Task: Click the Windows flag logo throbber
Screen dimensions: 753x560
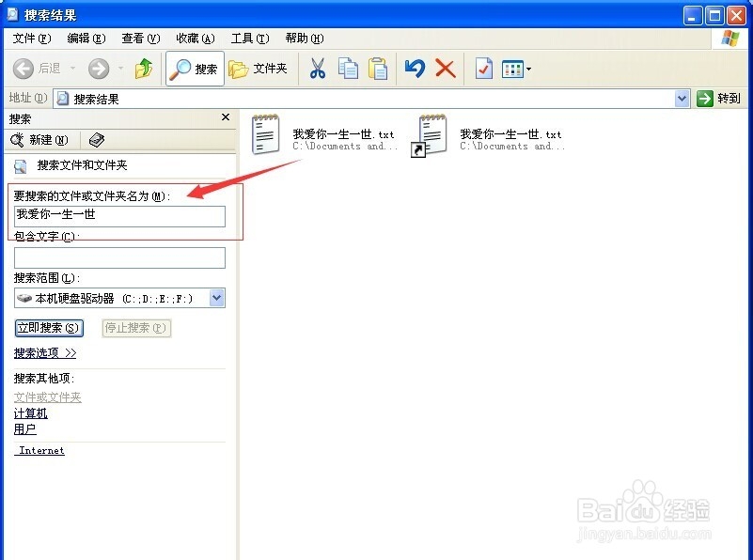Action: [729, 39]
